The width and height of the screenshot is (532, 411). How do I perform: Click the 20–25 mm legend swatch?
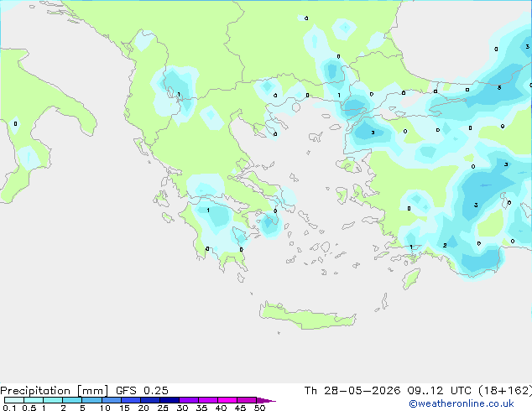150,400
